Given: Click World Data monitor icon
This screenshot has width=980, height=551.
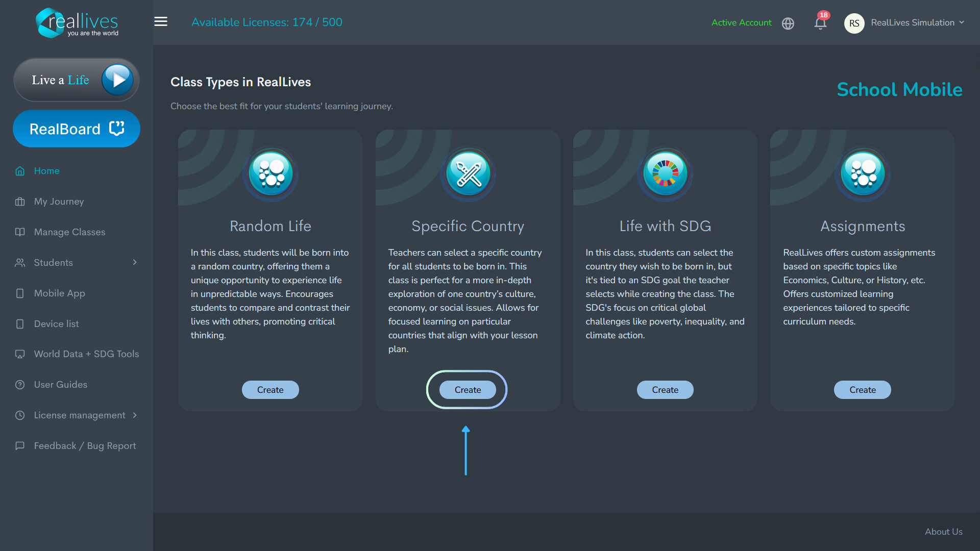Looking at the screenshot, I should pyautogui.click(x=20, y=354).
